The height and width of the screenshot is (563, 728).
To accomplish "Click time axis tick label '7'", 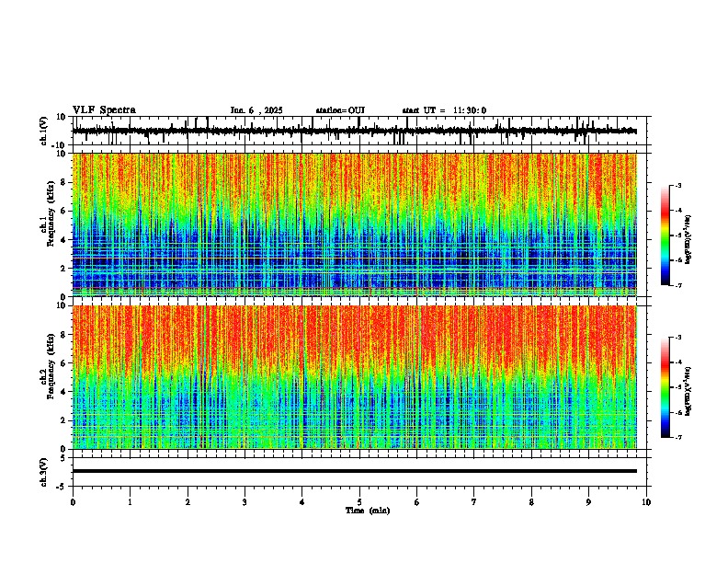I will pos(474,502).
